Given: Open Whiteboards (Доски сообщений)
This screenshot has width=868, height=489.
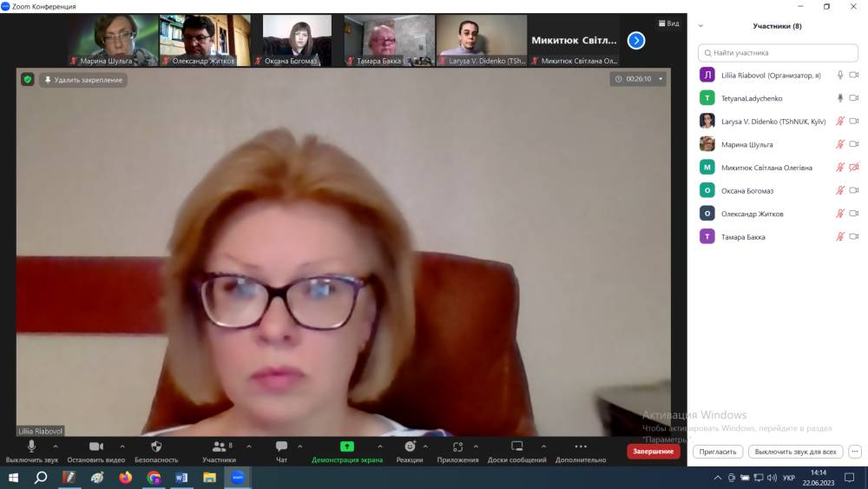Looking at the screenshot, I should pos(516,446).
